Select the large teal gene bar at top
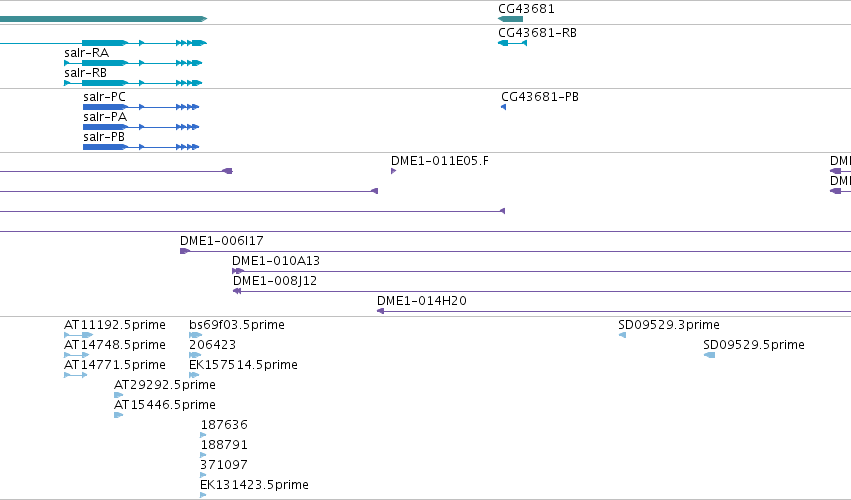 coord(104,19)
